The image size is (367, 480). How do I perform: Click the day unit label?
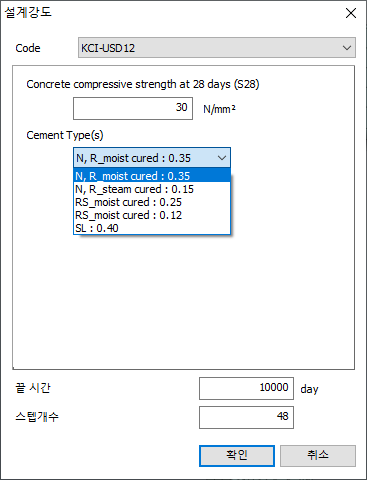coord(309,389)
